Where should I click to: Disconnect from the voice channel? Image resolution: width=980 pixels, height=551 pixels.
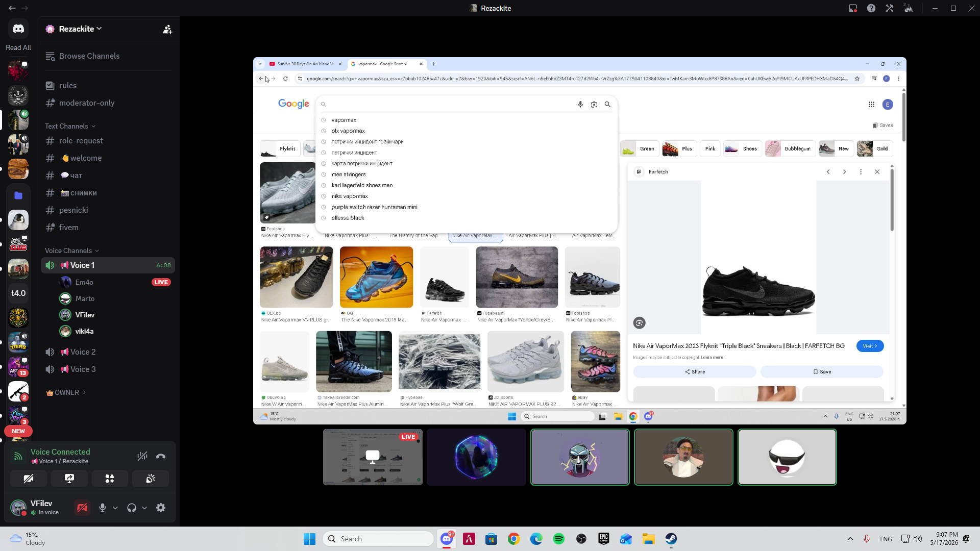[x=161, y=456]
